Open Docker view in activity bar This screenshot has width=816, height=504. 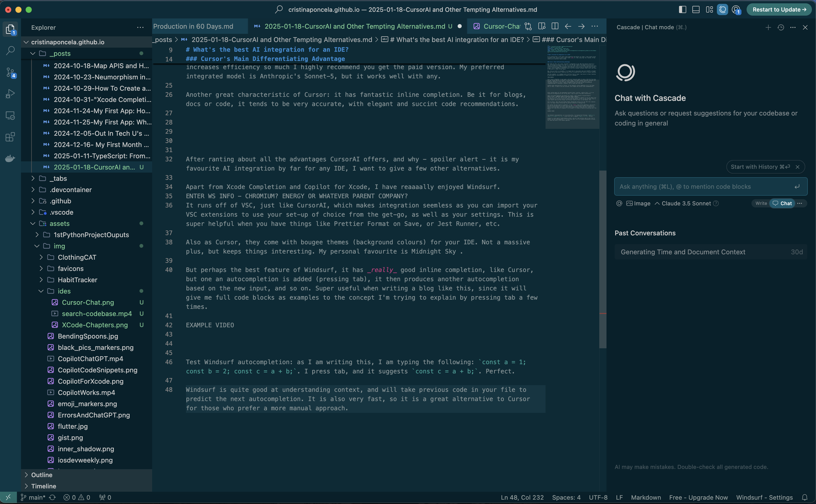tap(10, 158)
